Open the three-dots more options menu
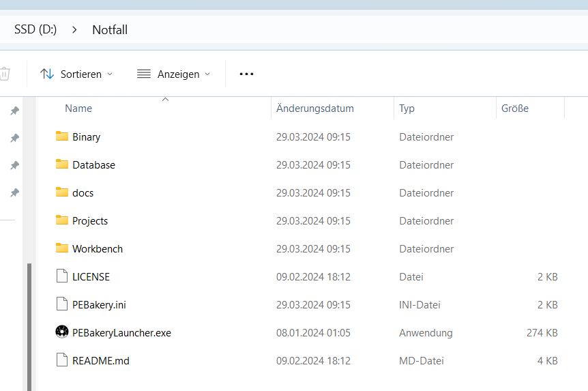The width and height of the screenshot is (588, 391). point(246,74)
